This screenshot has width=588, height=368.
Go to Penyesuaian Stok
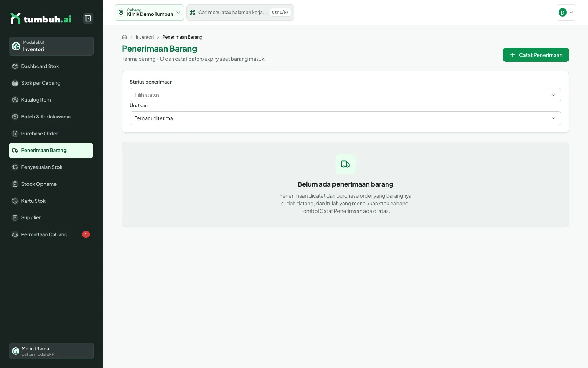51,167
